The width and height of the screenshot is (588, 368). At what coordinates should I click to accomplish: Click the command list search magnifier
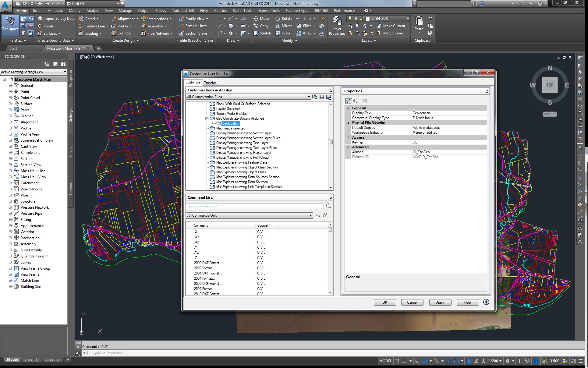[x=328, y=206]
